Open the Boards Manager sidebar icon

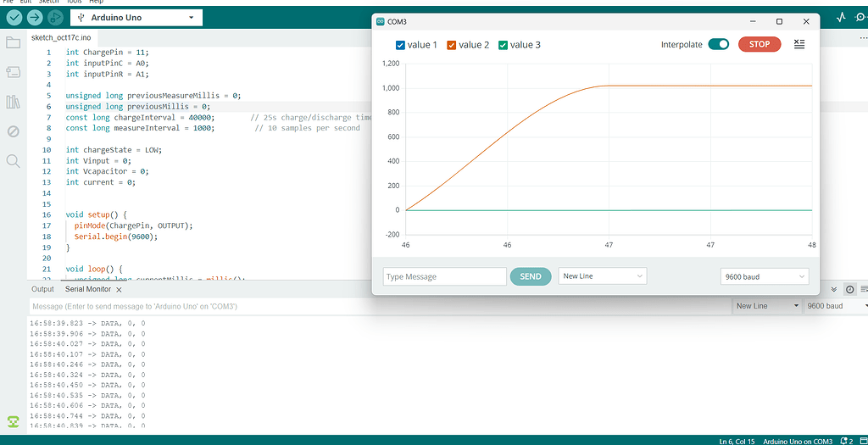[x=14, y=72]
